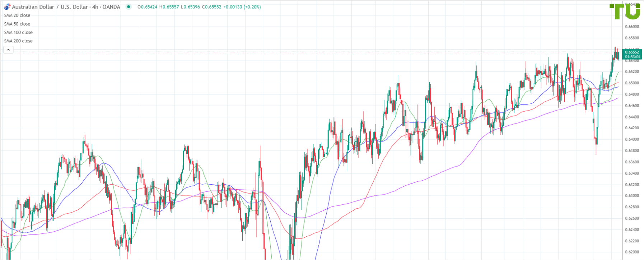
Task: Click the 0.65000 price axis label
Action: (x=632, y=83)
